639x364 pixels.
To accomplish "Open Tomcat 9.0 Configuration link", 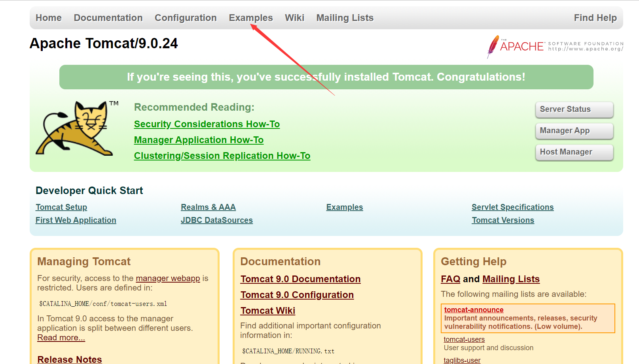I will [x=297, y=295].
